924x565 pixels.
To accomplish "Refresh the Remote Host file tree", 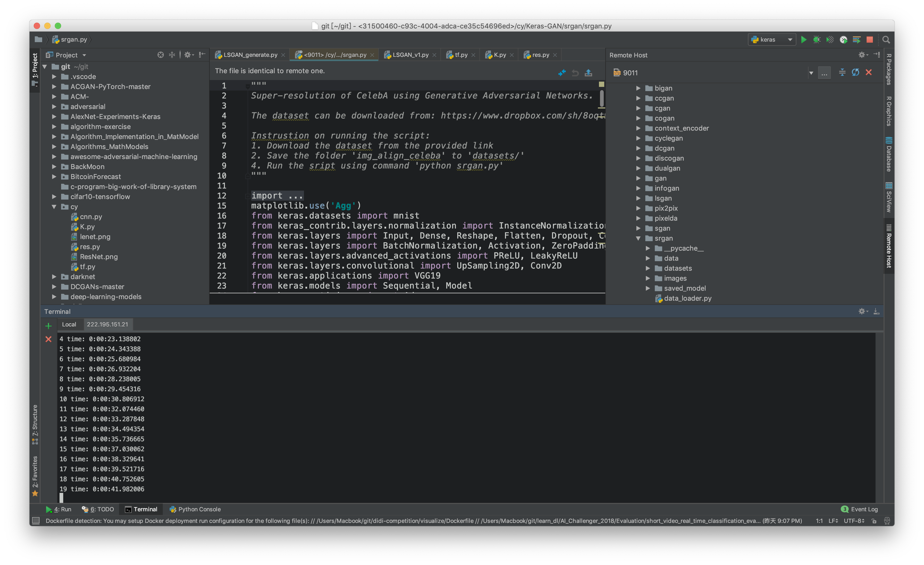I will (x=855, y=72).
